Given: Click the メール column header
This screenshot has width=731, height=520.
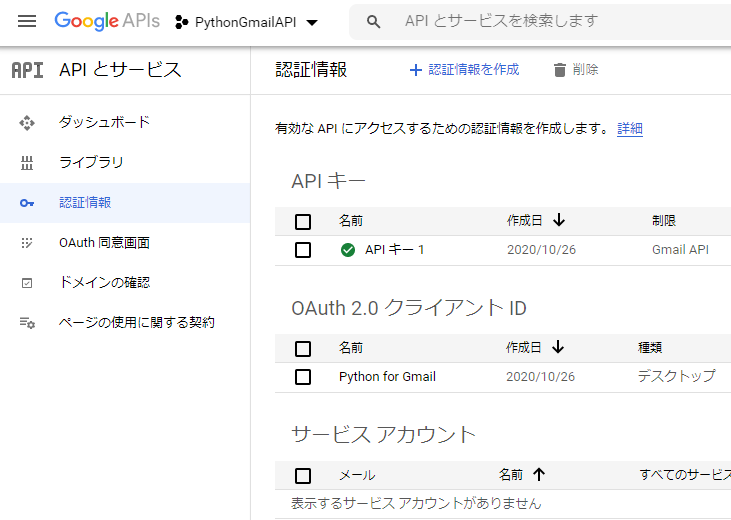Looking at the screenshot, I should [357, 475].
